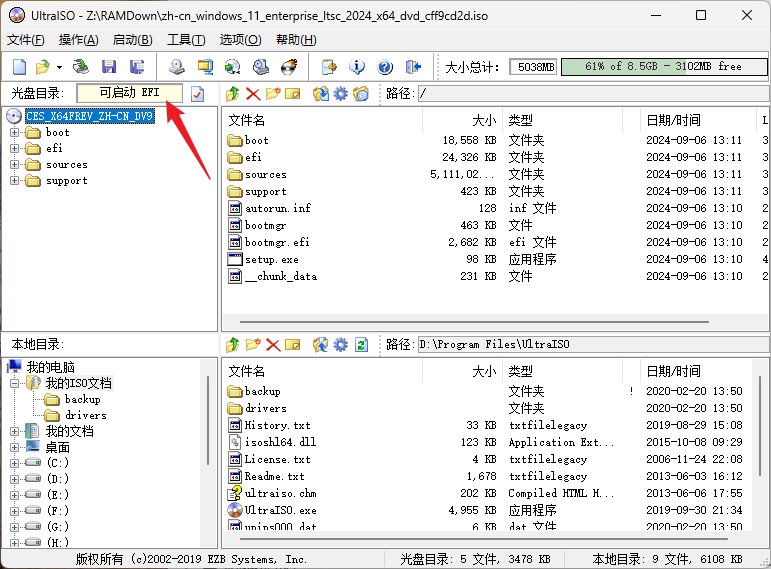Open the 启动(B) menu
This screenshot has height=569, width=771.
point(132,40)
